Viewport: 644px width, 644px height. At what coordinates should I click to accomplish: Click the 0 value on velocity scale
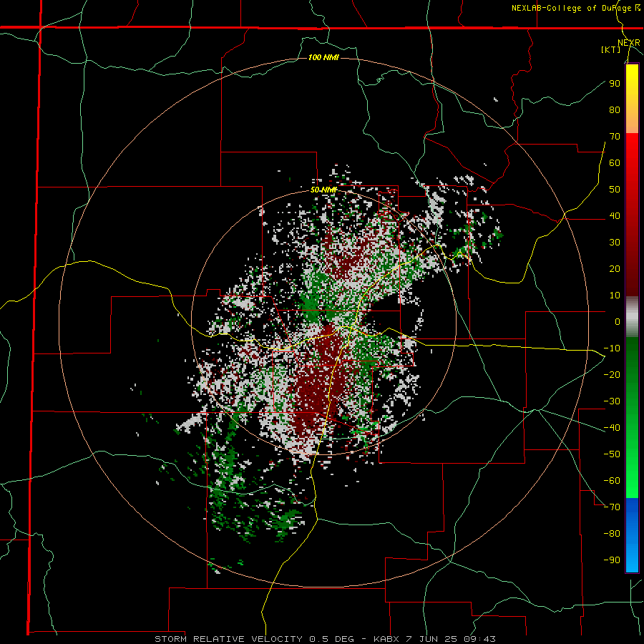point(618,321)
